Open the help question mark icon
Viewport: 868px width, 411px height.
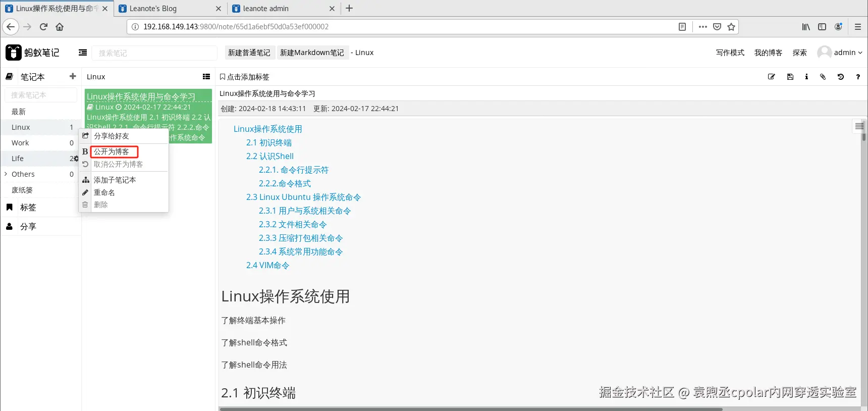858,77
